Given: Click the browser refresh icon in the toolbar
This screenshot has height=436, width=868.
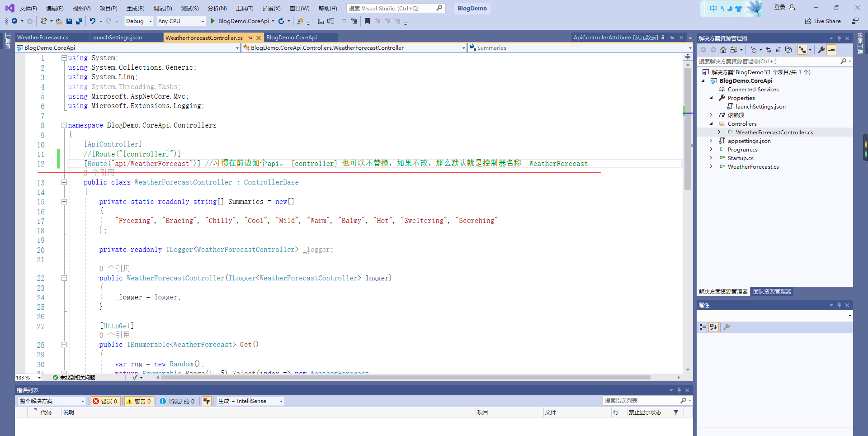Looking at the screenshot, I should coord(281,21).
